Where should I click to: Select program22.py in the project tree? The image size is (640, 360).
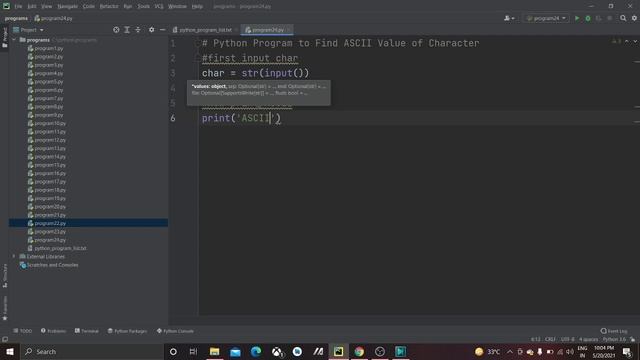88,223
